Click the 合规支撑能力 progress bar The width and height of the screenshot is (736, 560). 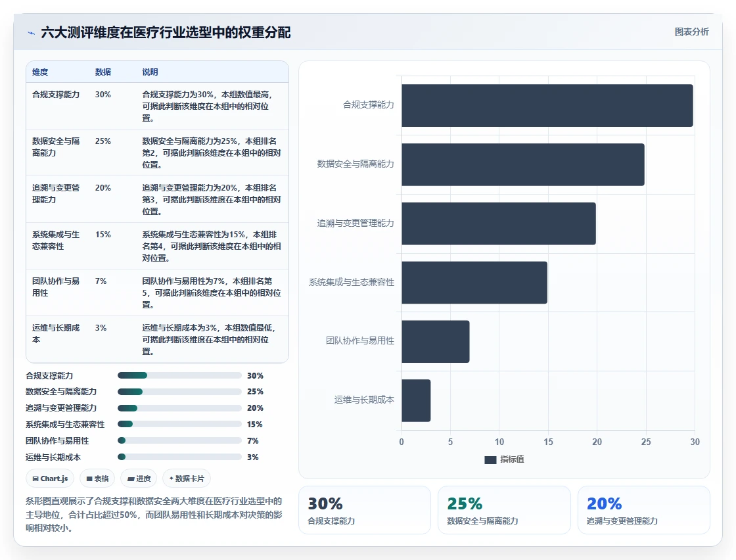click(179, 375)
